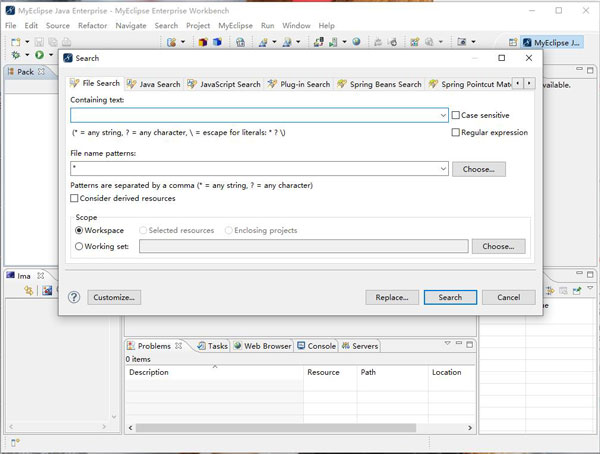Open the green server icon dropdown arrow
Screen dimensions: 600x454
click(x=344, y=42)
